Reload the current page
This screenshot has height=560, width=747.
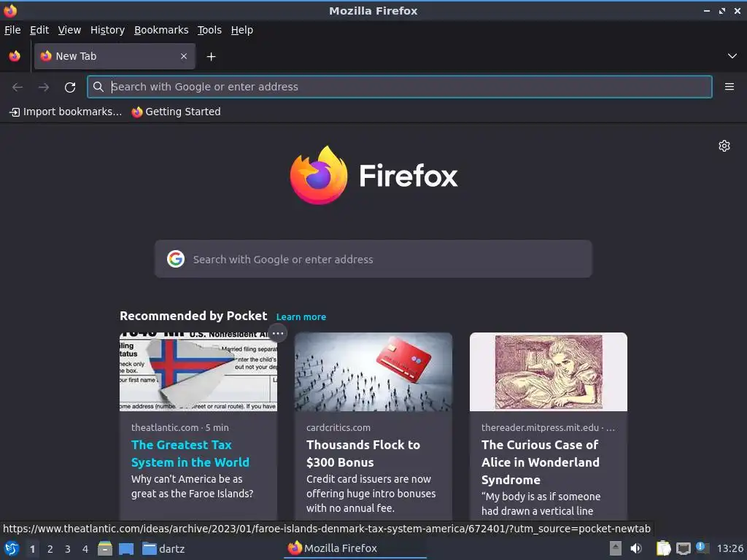tap(70, 87)
